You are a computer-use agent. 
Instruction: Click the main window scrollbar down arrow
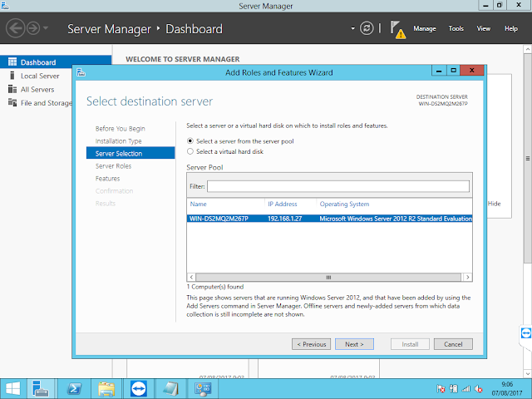pyautogui.click(x=528, y=373)
